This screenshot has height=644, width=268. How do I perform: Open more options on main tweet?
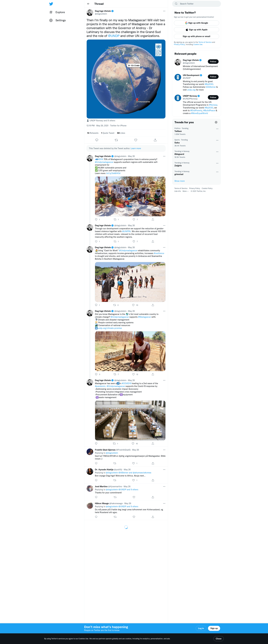pos(164,11)
